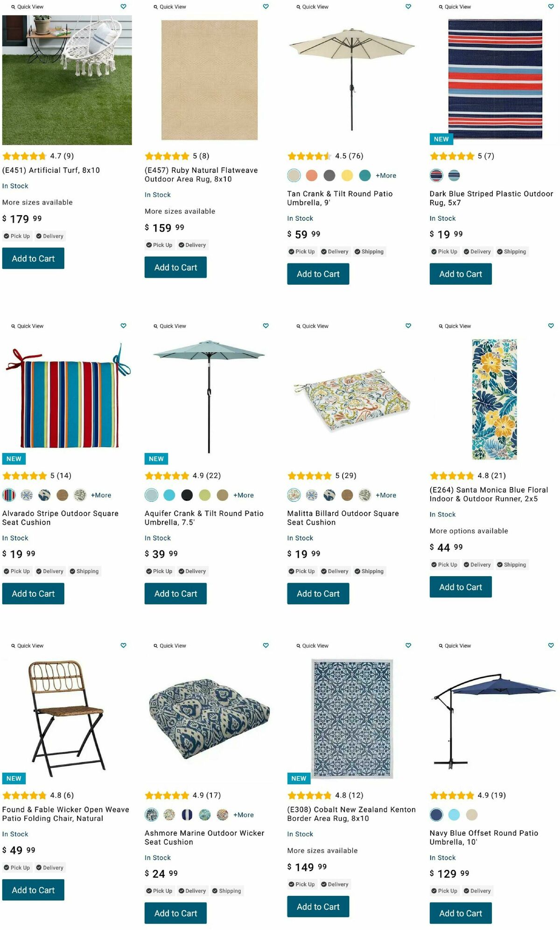
Task: Heart the Santa Monica Blue Floral runner
Action: coord(551,326)
